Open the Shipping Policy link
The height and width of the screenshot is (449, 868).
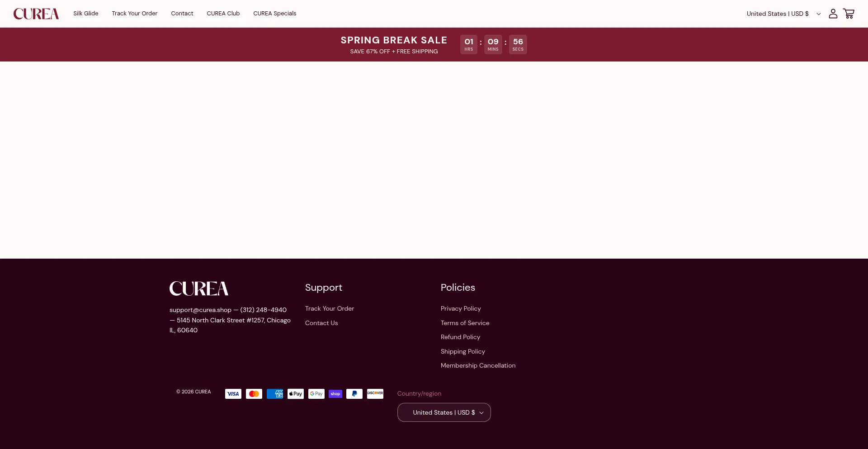pos(463,351)
